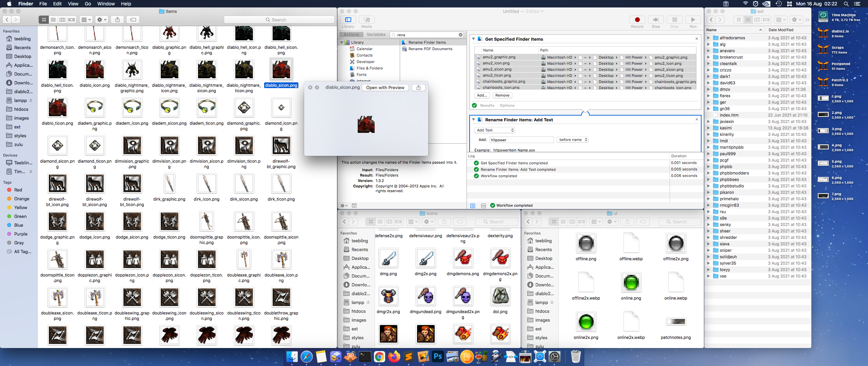Screen dimensions: 868x366
Task: Toggle the log view icon in Automator
Action: 473,205
